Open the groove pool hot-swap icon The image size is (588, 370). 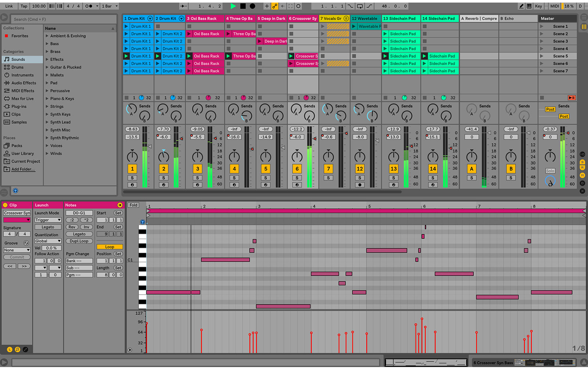26,243
